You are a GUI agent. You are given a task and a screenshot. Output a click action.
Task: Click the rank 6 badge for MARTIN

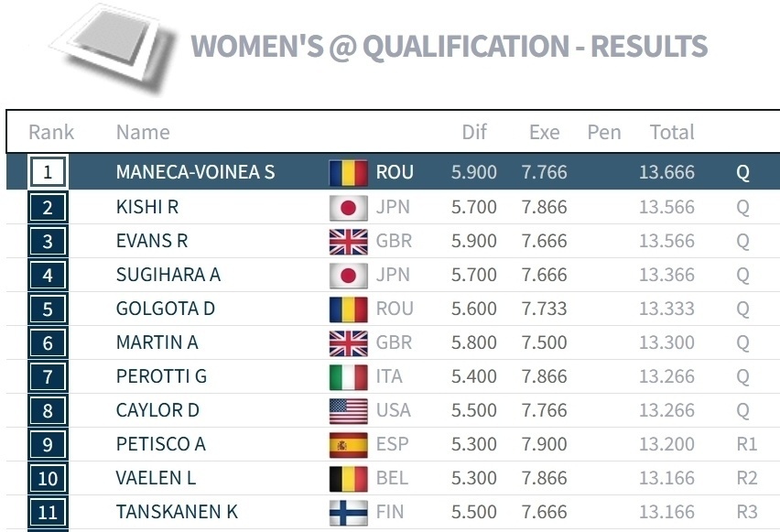point(49,342)
